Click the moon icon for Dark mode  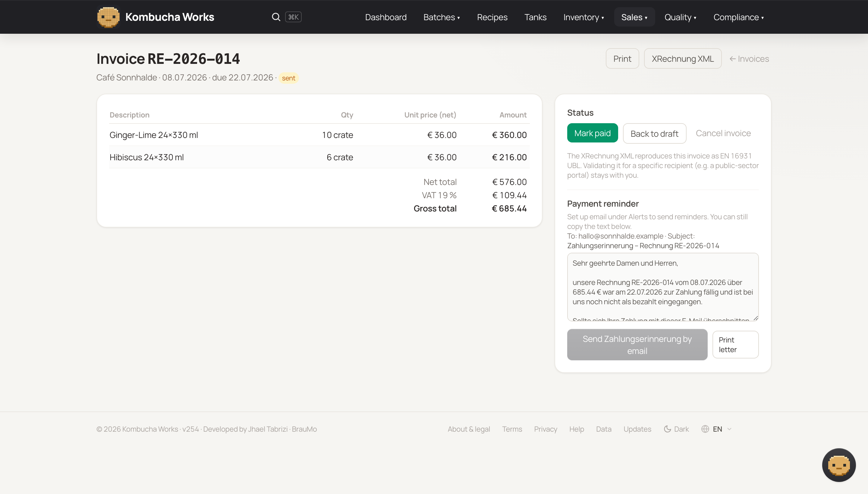pyautogui.click(x=667, y=429)
